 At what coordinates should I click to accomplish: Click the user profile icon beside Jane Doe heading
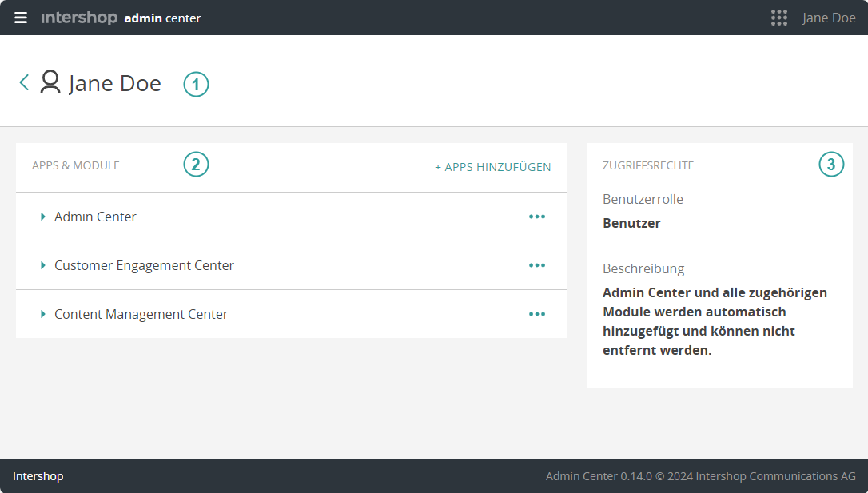click(50, 82)
